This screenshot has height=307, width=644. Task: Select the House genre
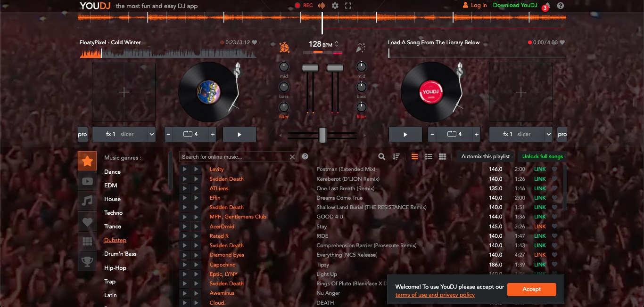(x=112, y=199)
